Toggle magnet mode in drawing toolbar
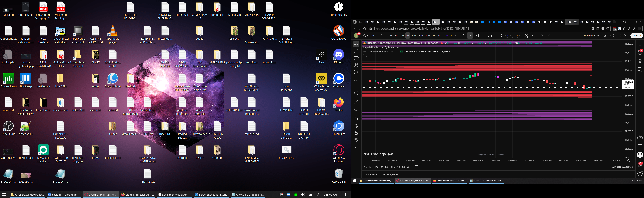The image size is (644, 198). point(356,119)
